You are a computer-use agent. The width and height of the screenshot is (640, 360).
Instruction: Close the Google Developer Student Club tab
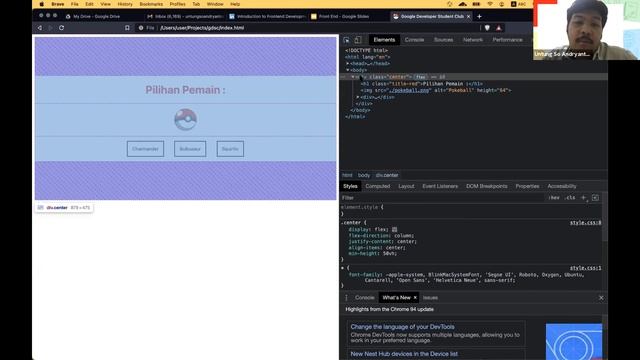(468, 16)
